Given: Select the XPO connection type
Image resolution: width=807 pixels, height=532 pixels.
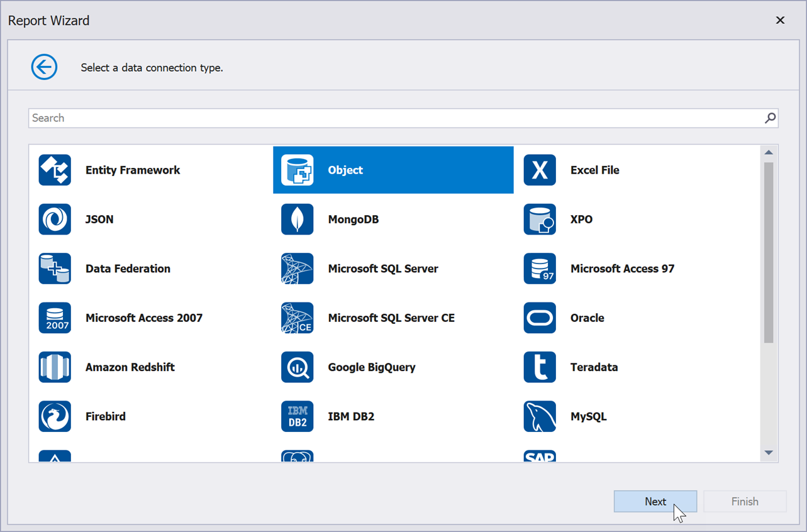Looking at the screenshot, I should pos(539,219).
